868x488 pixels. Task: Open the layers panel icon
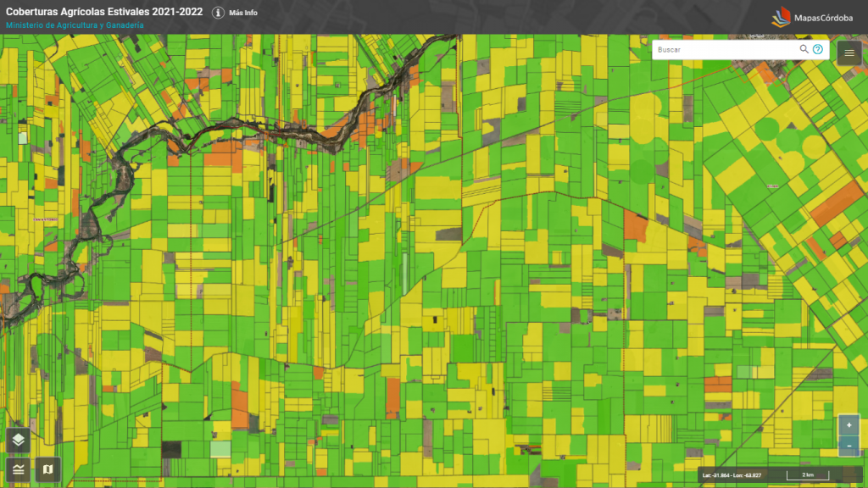tap(19, 441)
